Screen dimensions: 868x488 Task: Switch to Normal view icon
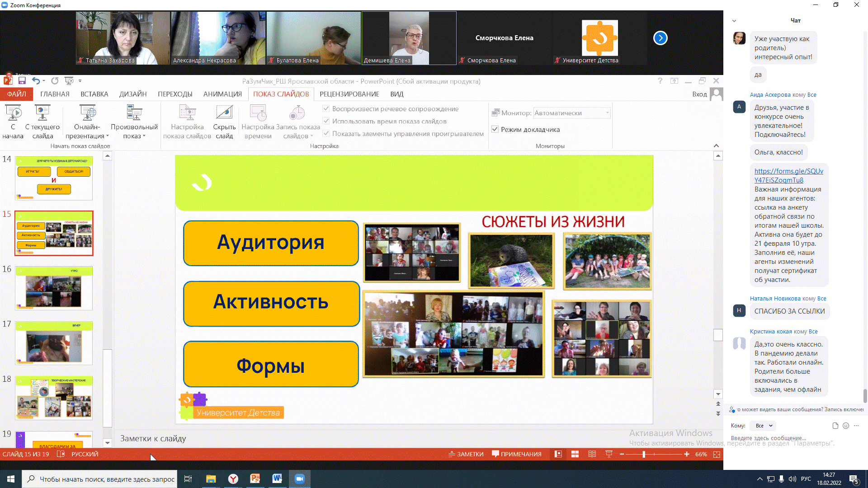tap(558, 454)
